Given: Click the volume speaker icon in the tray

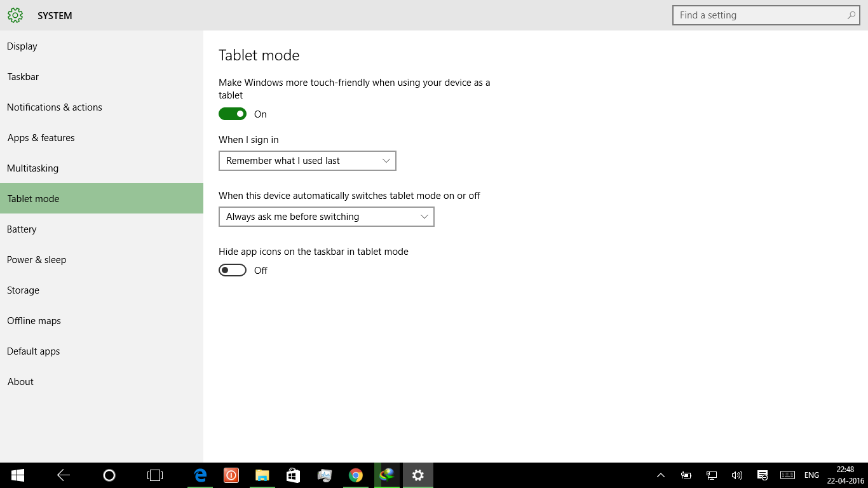Looking at the screenshot, I should pyautogui.click(x=737, y=475).
